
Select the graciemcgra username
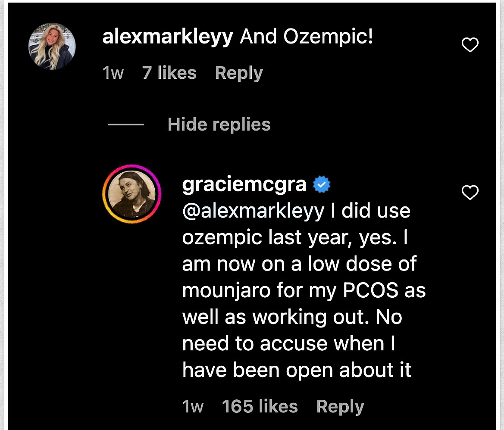tap(244, 184)
